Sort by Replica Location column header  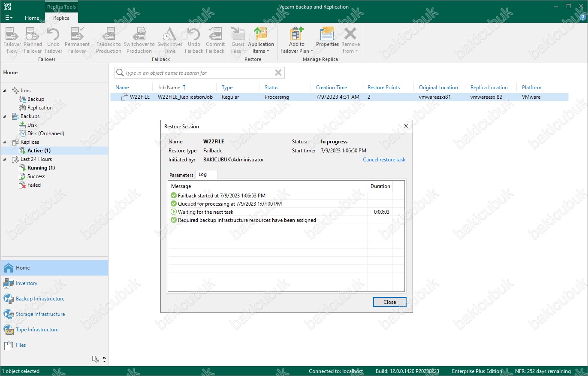[x=489, y=88]
